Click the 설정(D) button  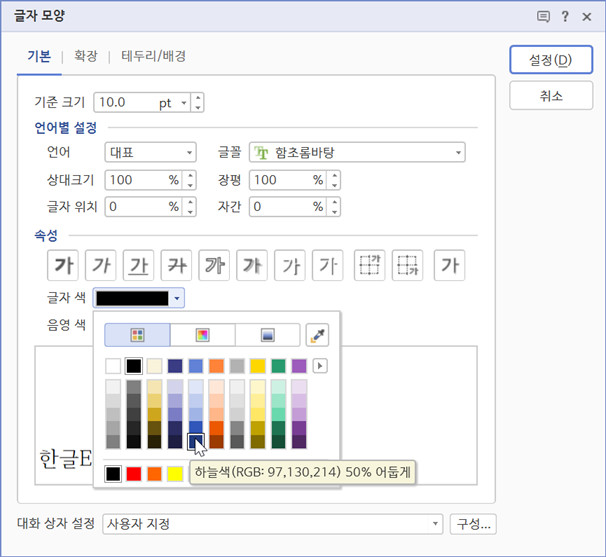549,60
